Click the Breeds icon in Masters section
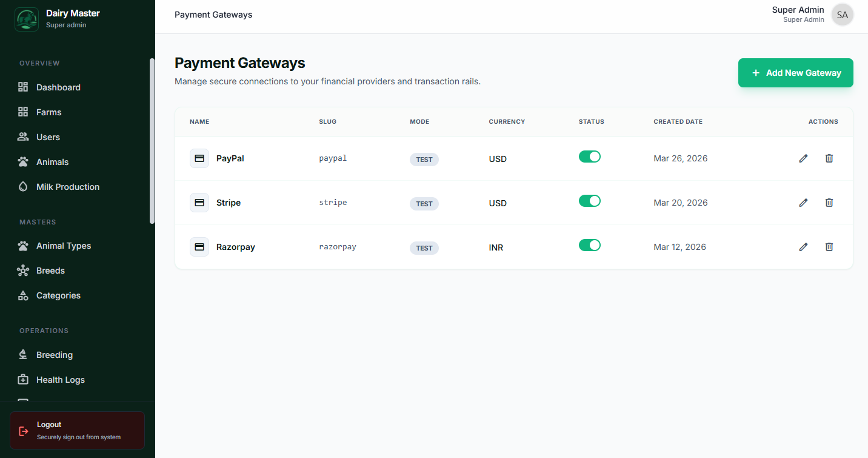 (22, 270)
